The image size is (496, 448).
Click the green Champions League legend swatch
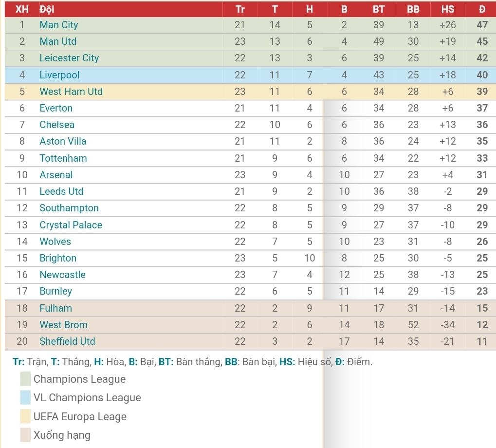(25, 379)
